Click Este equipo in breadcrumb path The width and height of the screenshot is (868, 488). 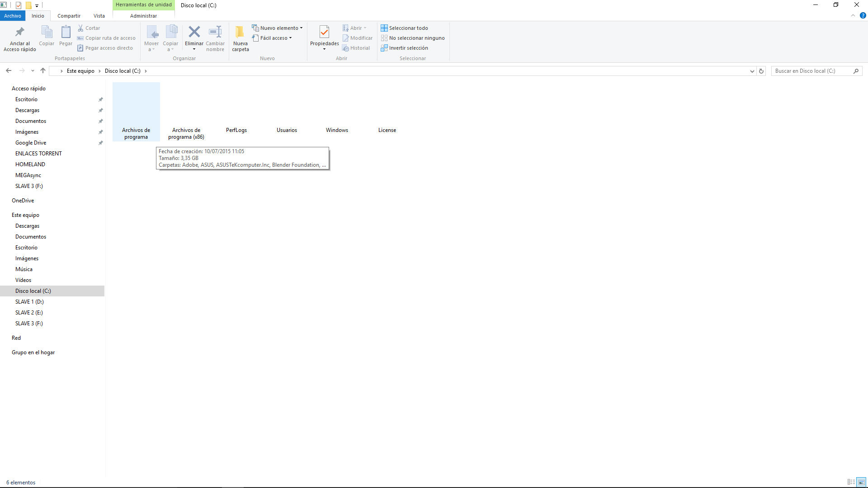pyautogui.click(x=80, y=71)
